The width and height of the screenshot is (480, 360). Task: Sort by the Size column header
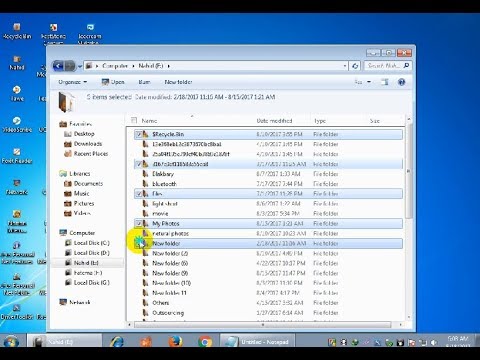375,121
